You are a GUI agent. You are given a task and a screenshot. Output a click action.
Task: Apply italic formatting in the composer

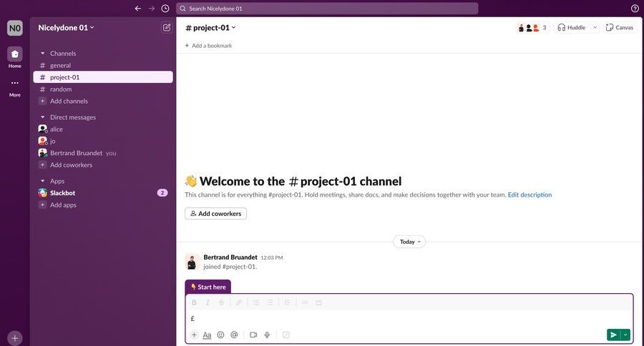click(208, 302)
